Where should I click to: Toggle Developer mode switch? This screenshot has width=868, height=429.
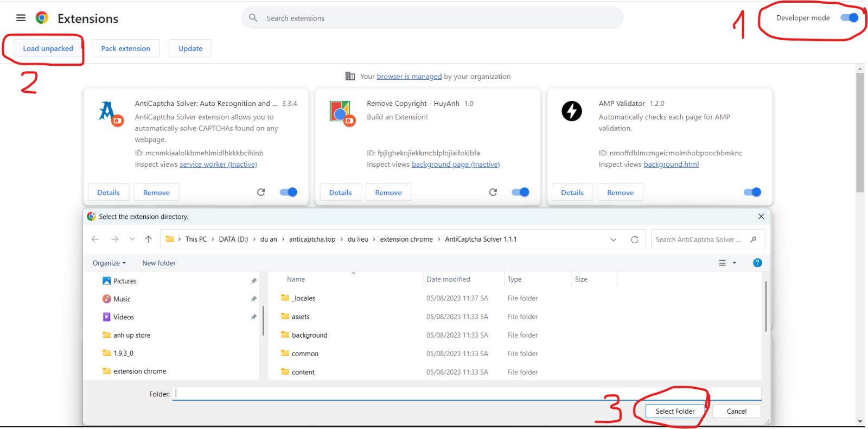(x=849, y=17)
